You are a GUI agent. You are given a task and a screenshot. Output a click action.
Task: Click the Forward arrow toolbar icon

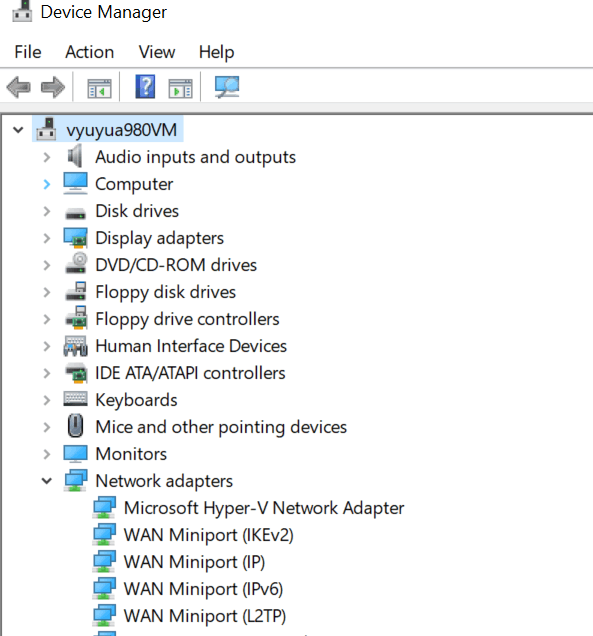coord(53,87)
